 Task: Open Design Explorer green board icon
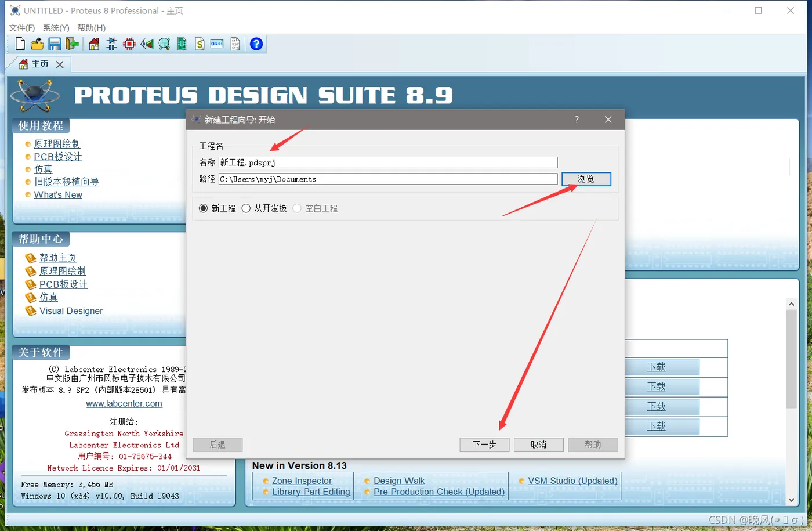click(182, 44)
